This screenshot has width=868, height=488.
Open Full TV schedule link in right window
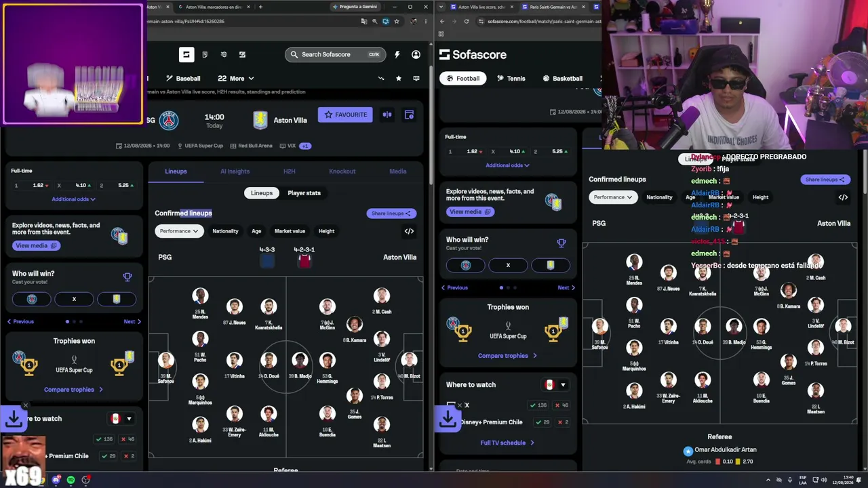(507, 443)
